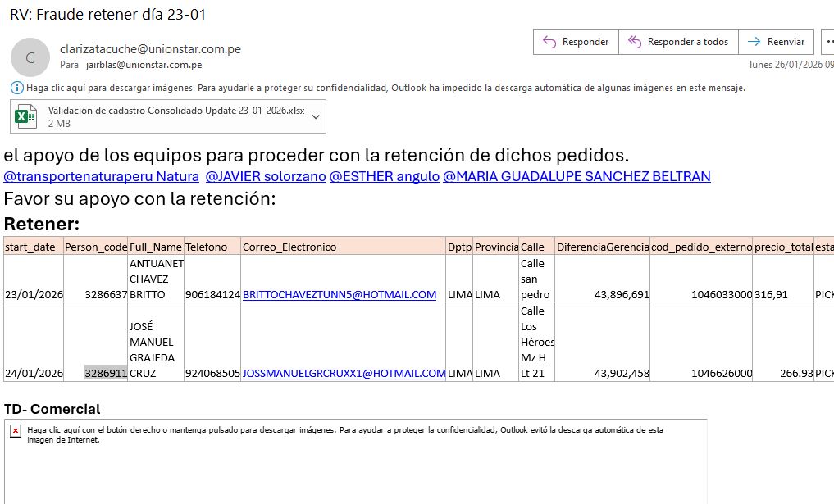Expand the attachment dropdown arrow
834x504 pixels.
coord(315,116)
